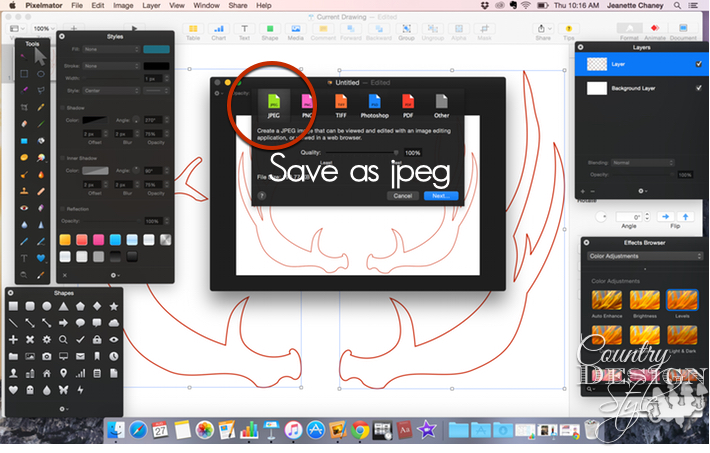Select the PDF export format icon
This screenshot has height=453, width=710.
pos(408,103)
